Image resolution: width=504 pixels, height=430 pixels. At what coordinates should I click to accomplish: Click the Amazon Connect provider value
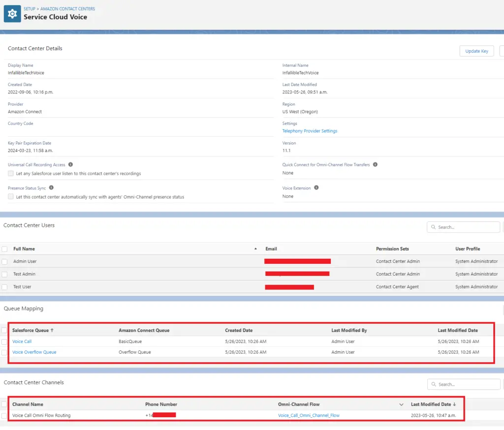pyautogui.click(x=25, y=112)
